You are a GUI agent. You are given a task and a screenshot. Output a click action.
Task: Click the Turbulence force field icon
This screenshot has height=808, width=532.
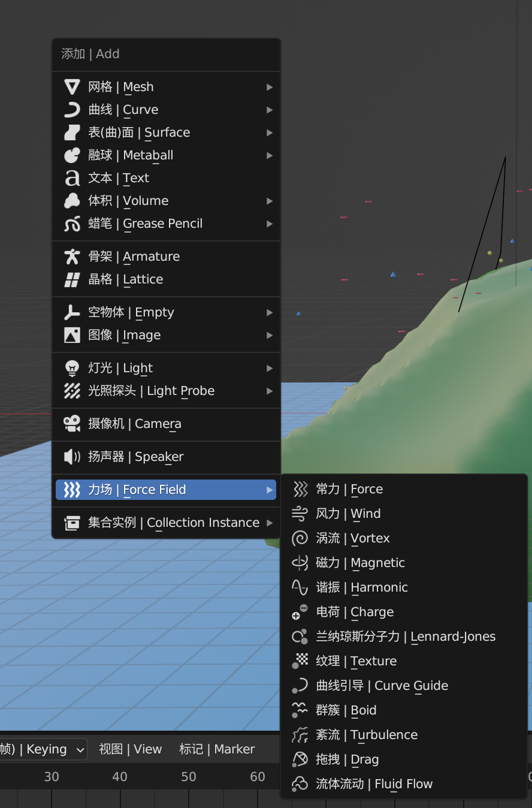299,734
